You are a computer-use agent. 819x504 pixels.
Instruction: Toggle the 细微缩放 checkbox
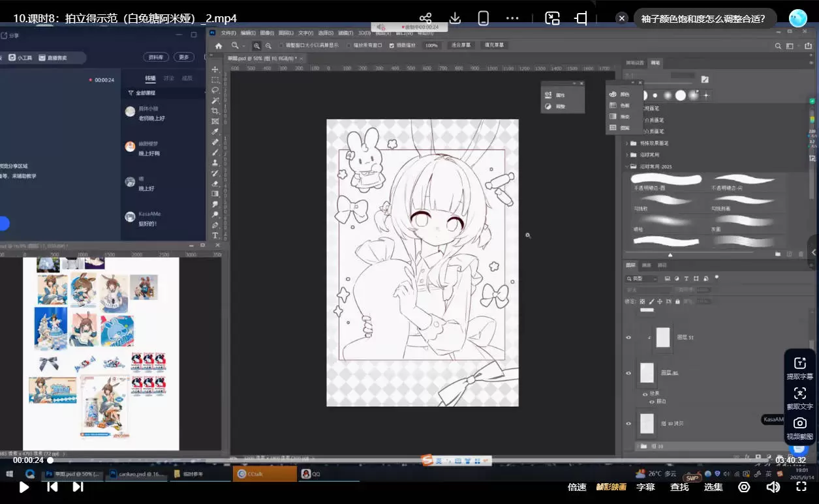coord(392,46)
